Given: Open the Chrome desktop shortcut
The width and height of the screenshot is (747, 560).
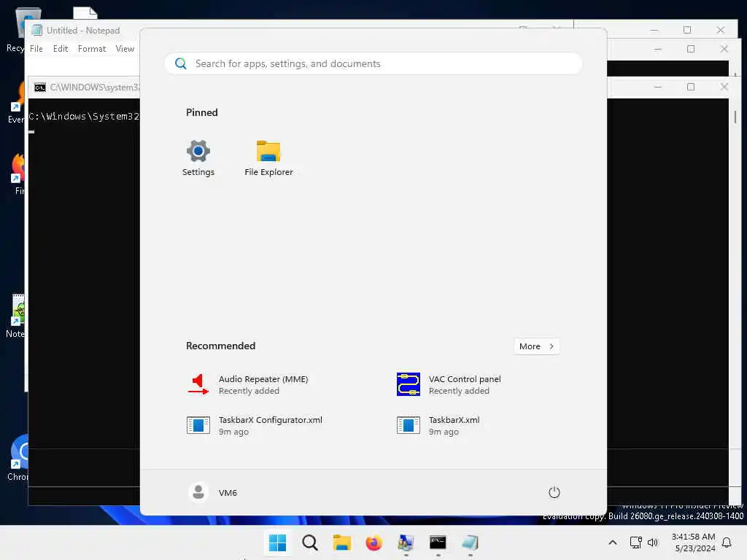Looking at the screenshot, I should tap(18, 457).
